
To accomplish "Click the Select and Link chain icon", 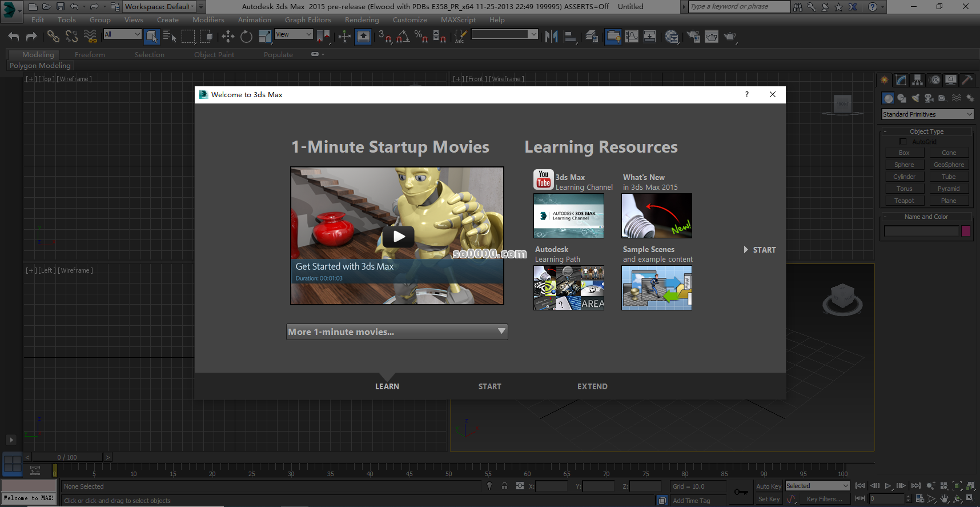I will point(53,37).
